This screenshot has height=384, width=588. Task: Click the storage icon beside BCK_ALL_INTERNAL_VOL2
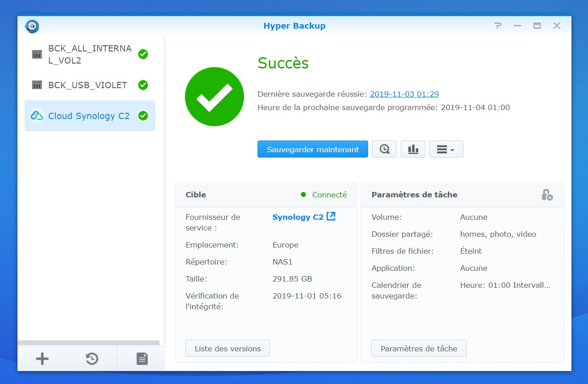[x=37, y=54]
